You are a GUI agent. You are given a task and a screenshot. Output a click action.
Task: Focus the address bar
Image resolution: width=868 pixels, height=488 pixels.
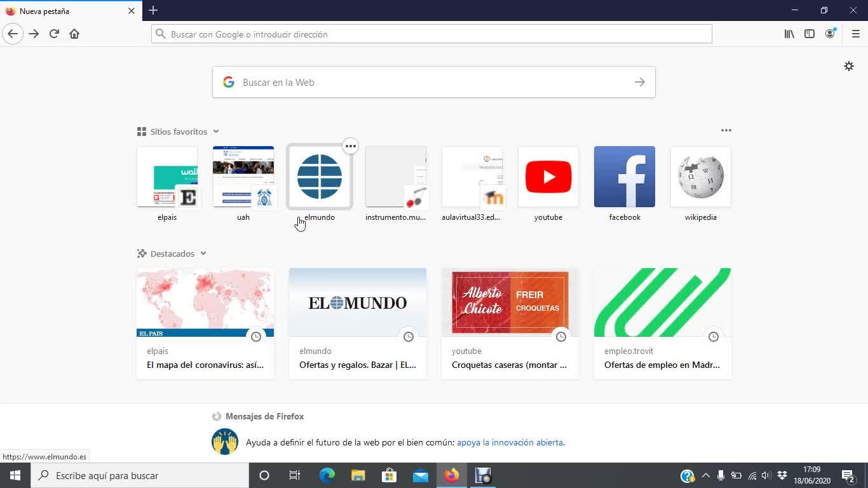click(x=431, y=34)
